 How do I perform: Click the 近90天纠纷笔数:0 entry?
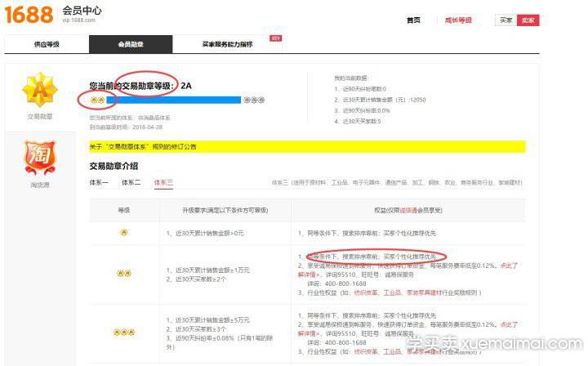360,89
